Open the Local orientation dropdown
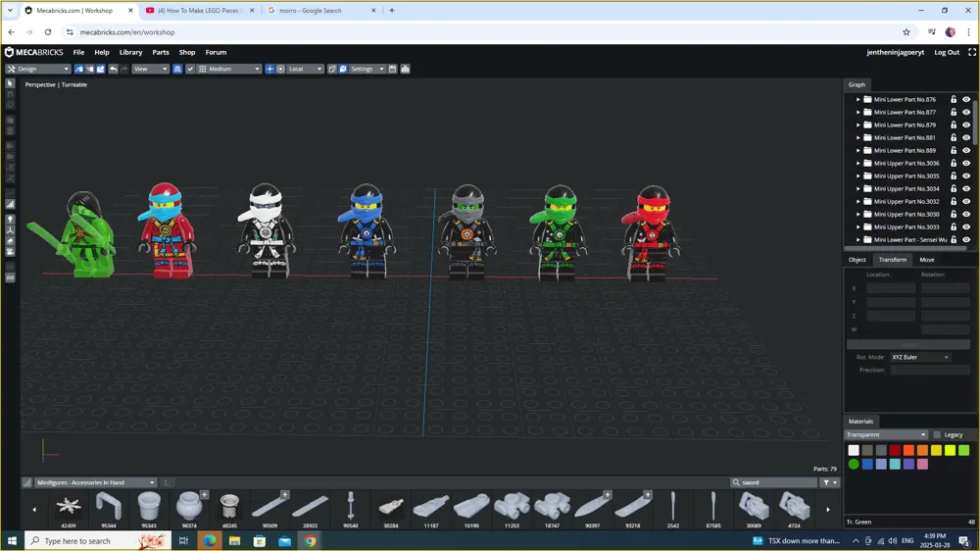980x551 pixels. tap(305, 69)
